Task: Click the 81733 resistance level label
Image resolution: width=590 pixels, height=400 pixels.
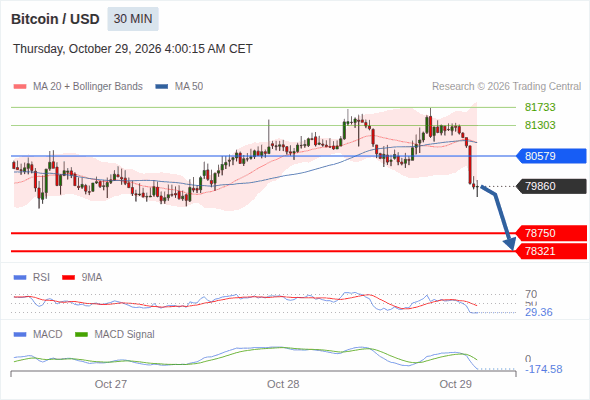Action: 540,107
